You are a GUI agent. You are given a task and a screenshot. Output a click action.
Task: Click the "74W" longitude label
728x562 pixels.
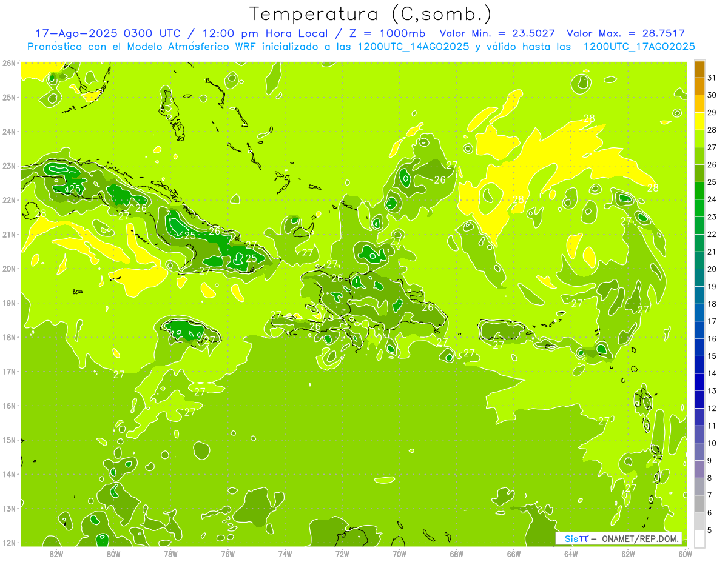(285, 554)
